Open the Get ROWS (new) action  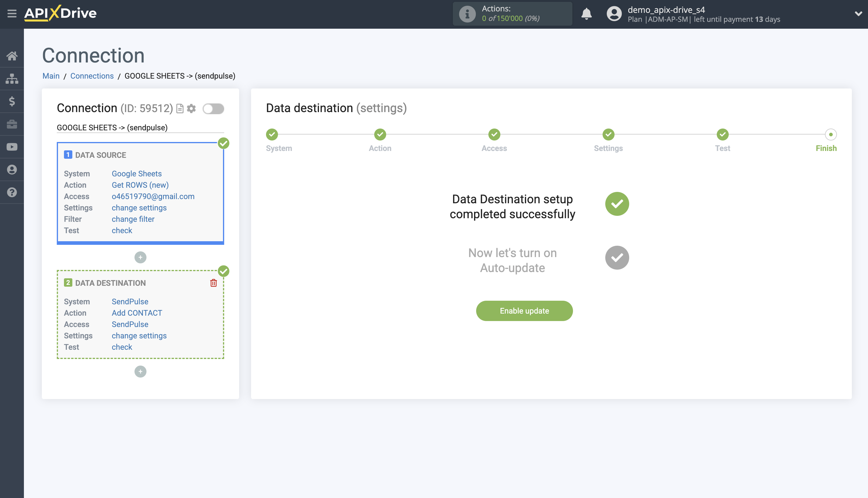coord(140,185)
